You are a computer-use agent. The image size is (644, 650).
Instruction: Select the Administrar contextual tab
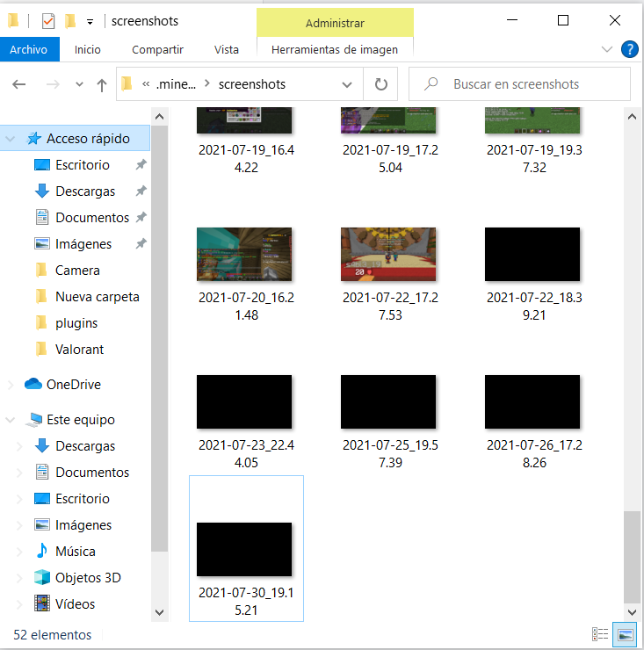(335, 23)
